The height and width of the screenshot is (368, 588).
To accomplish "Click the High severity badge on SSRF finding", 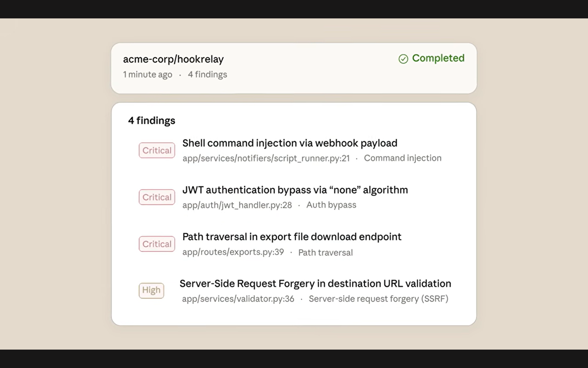I will click(151, 290).
